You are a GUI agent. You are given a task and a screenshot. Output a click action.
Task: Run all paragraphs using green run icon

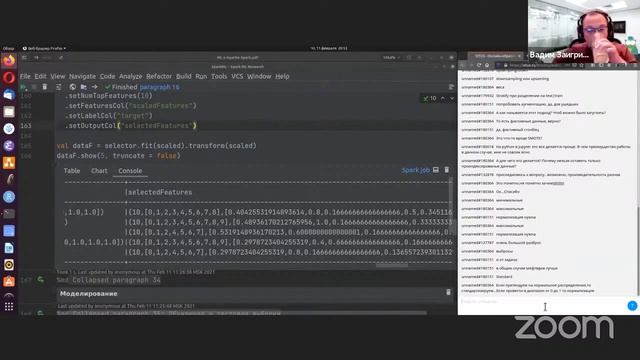coord(24,87)
